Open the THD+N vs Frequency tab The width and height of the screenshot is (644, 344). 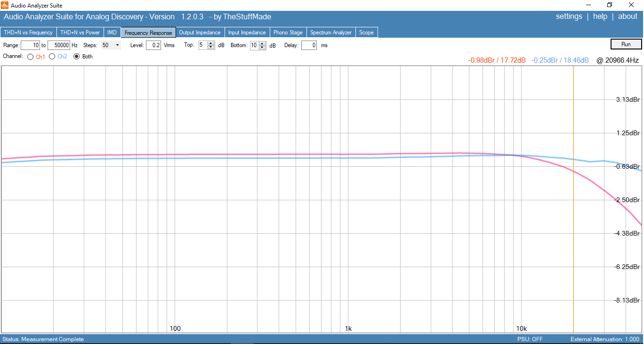pyautogui.click(x=28, y=33)
